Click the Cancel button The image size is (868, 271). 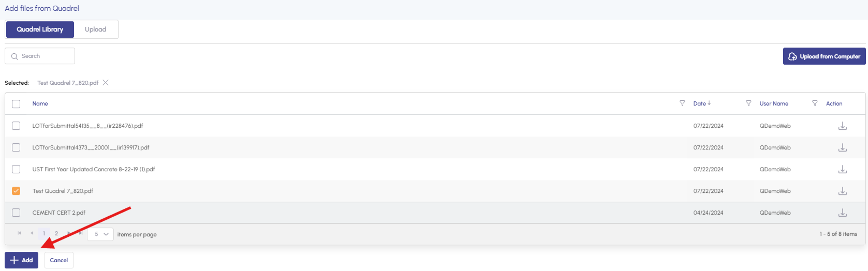point(59,260)
